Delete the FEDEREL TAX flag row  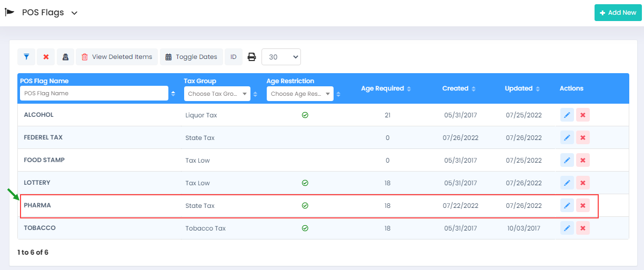(x=582, y=138)
